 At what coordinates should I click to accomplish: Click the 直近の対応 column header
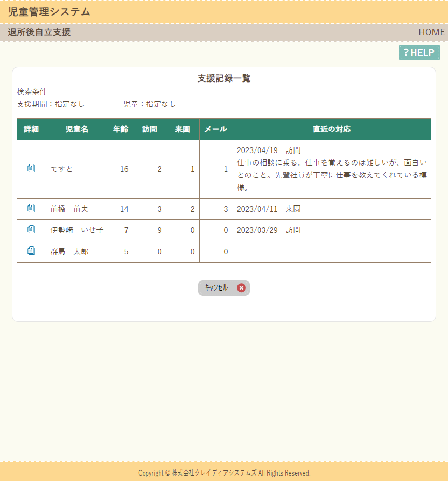coord(331,129)
